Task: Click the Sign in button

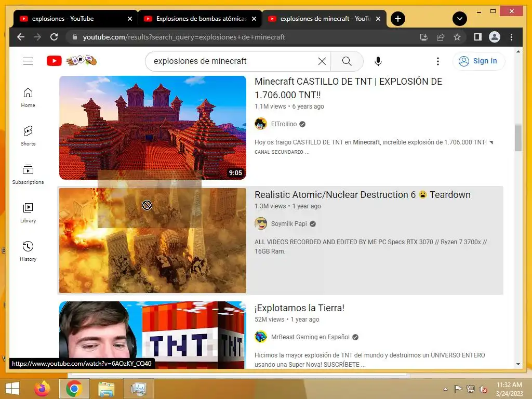Action: [478, 61]
